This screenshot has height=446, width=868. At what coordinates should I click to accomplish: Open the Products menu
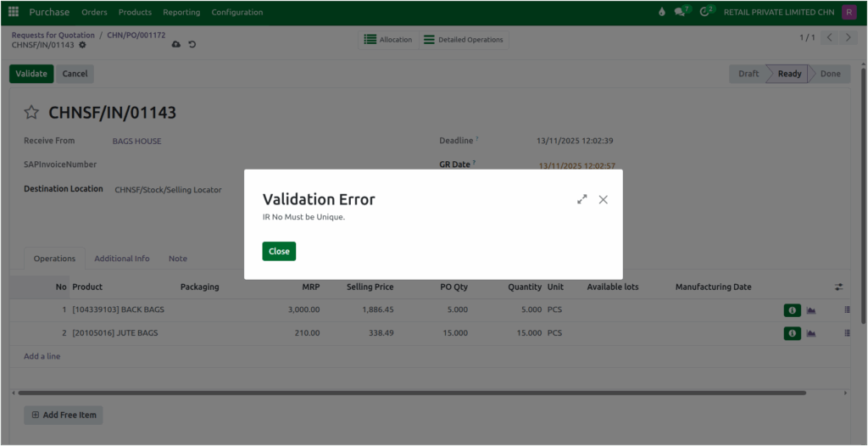pos(135,12)
